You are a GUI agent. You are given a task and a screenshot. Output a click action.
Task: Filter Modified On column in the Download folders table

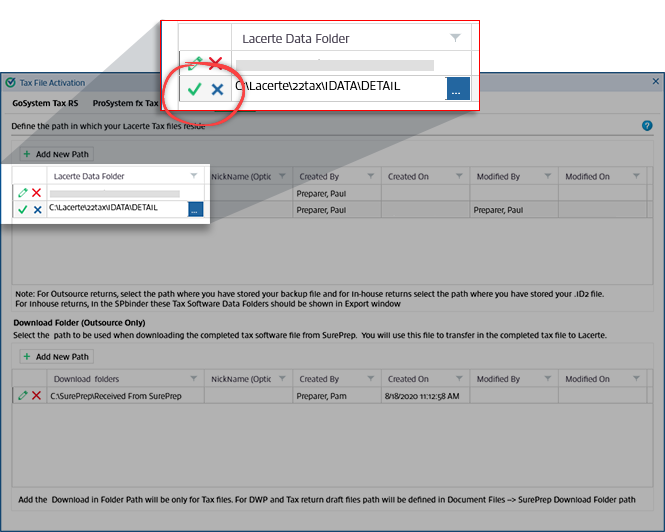[x=636, y=378]
